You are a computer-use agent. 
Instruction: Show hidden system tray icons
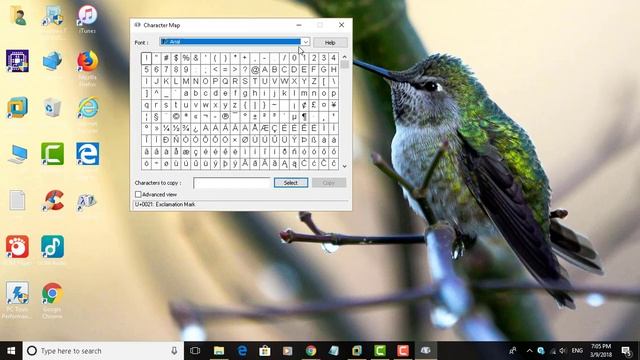pos(529,351)
